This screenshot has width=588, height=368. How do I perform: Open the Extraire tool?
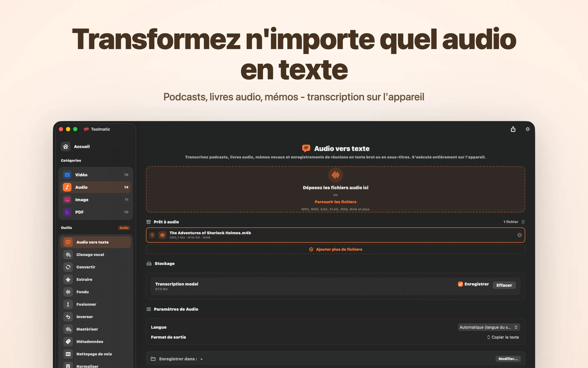[x=96, y=279]
